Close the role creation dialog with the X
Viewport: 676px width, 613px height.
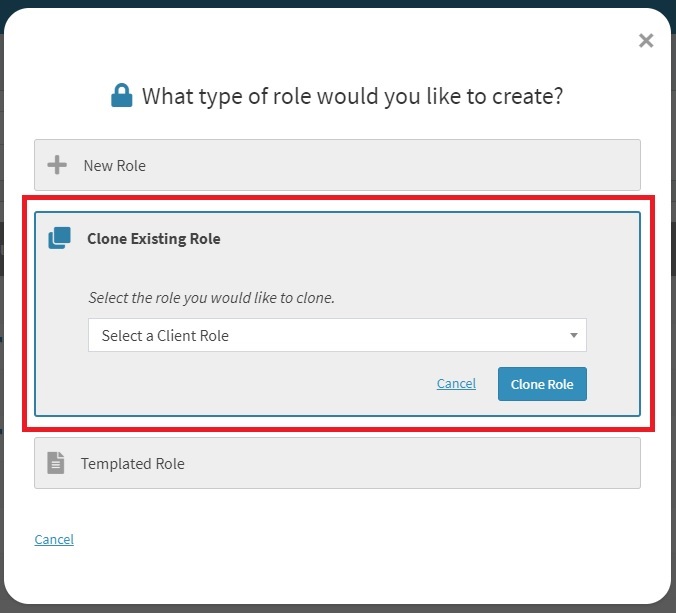point(646,40)
